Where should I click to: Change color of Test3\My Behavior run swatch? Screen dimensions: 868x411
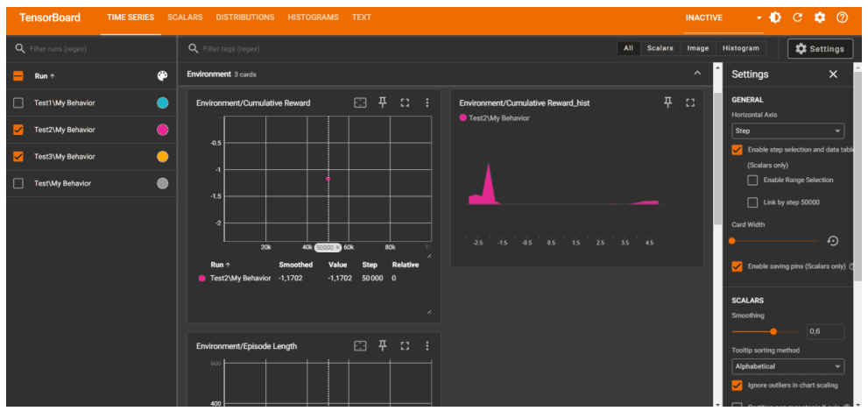pyautogui.click(x=162, y=157)
